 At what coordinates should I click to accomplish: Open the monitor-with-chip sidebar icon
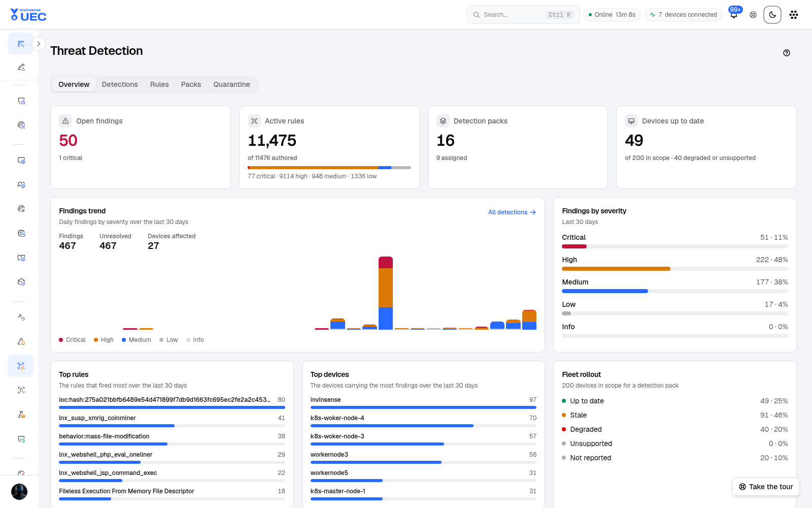click(21, 160)
